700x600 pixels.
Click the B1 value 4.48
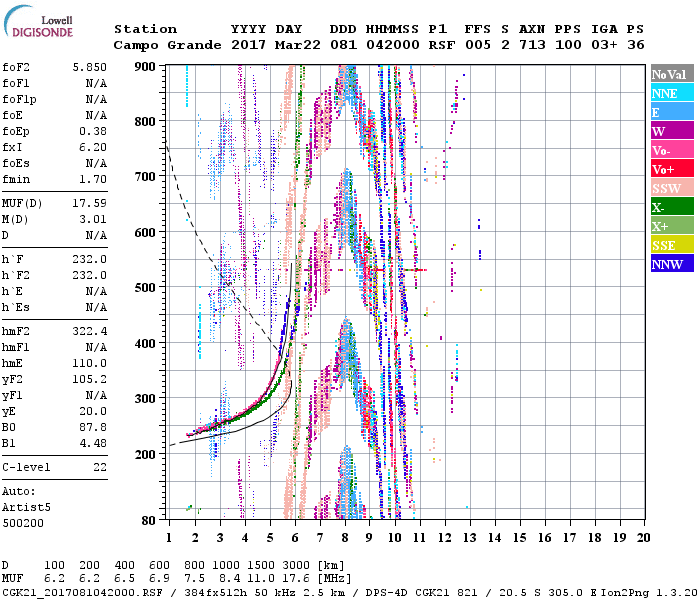click(93, 443)
